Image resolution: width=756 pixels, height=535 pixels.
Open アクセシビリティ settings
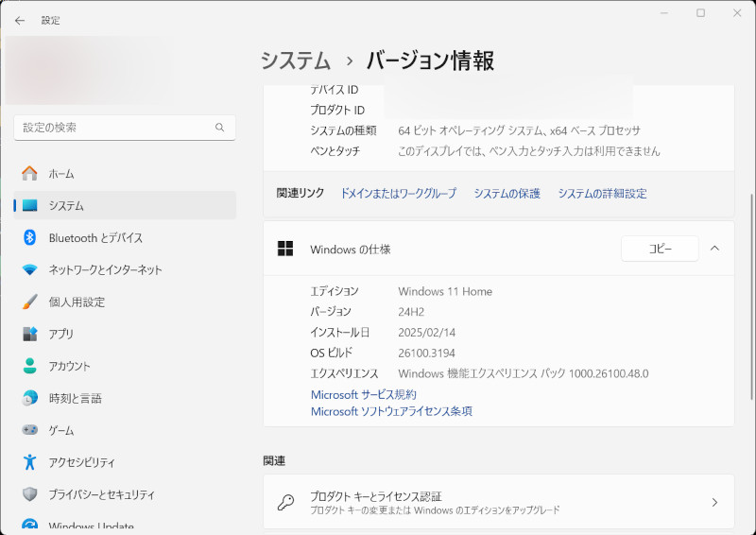click(81, 463)
